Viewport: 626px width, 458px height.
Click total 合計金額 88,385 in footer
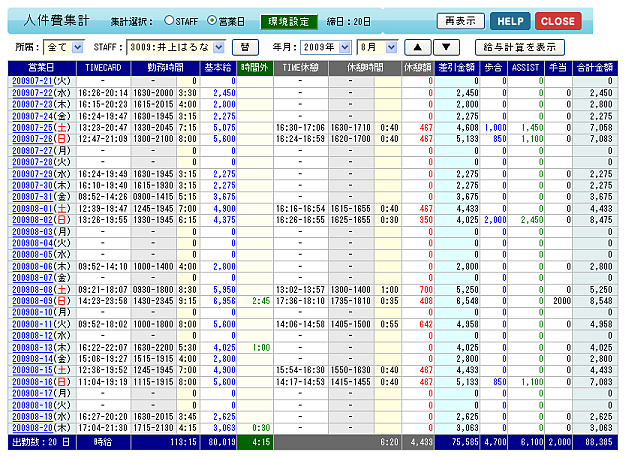coord(598,442)
